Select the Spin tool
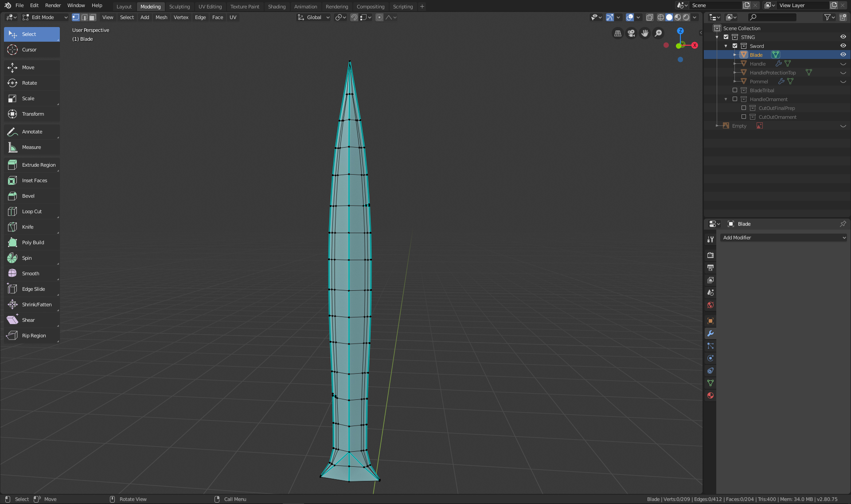 [x=27, y=258]
